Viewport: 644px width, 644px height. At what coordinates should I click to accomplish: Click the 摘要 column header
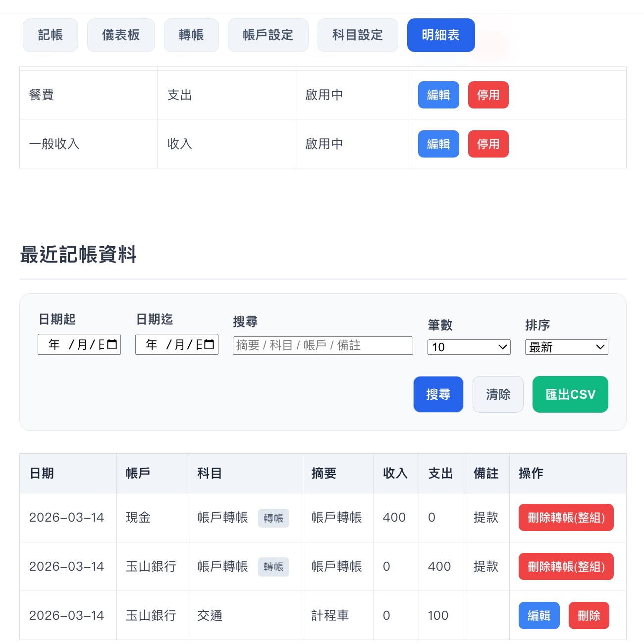(x=338, y=473)
